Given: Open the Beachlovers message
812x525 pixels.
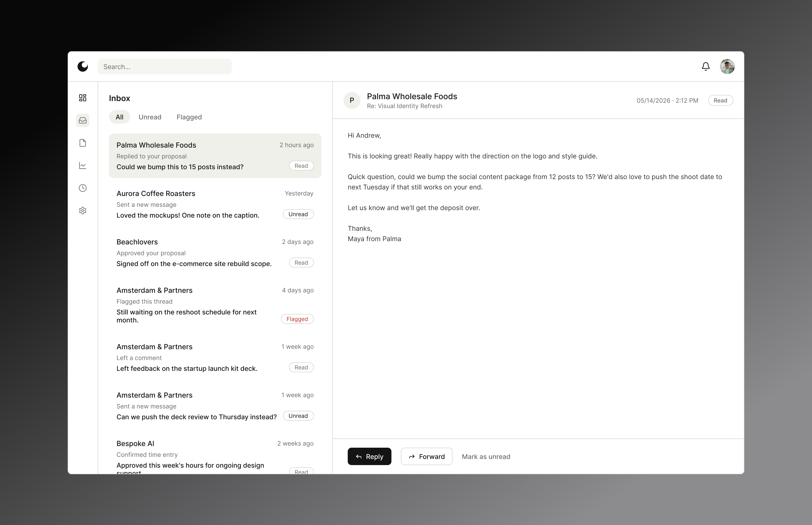Looking at the screenshot, I should pos(215,253).
